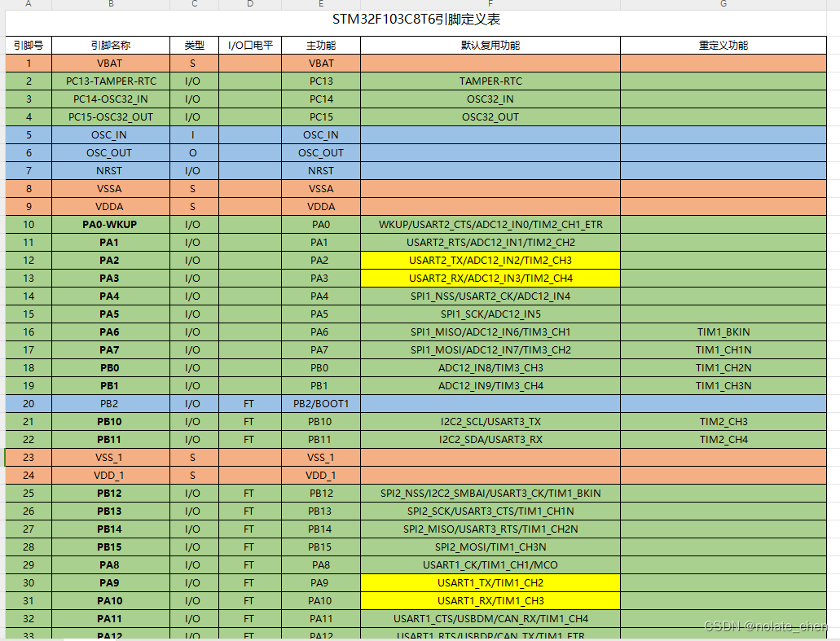840x641 pixels.
Task: Select the SPI2_MOSI/TIM1_CH3N cell
Action: tap(490, 547)
